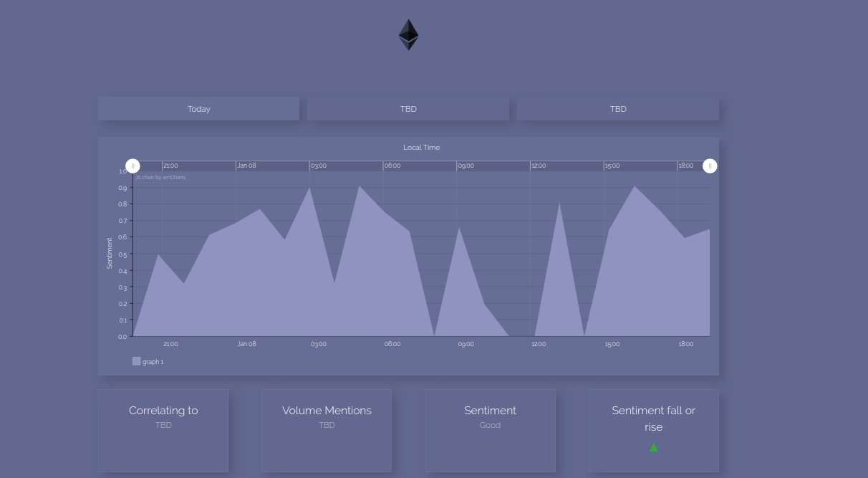Click the 03:00 bottom axis label
Viewport: 868px width, 478px height.
point(319,344)
